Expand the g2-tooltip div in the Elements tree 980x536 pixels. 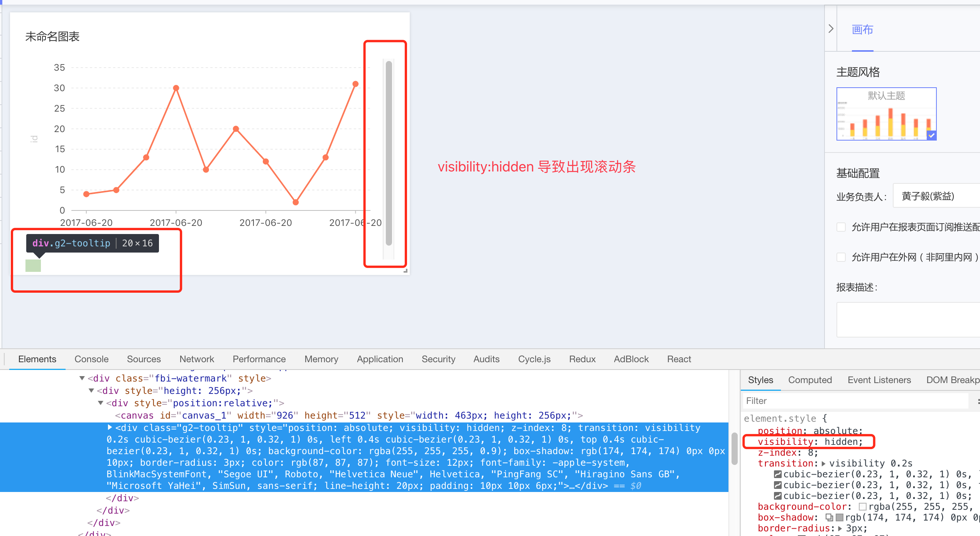click(110, 427)
